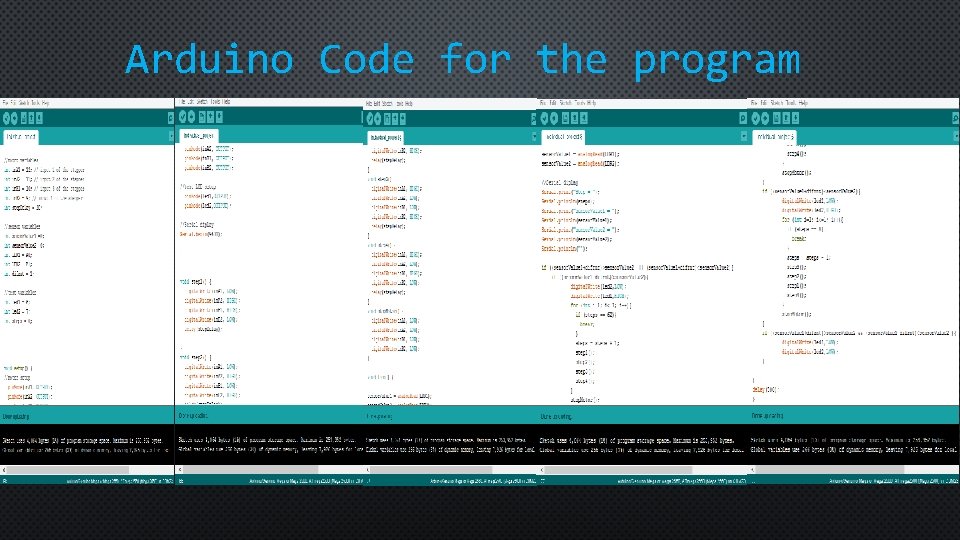960x540 pixels.
Task: Click Open sketch icon in middle Arduino window
Action: (394, 119)
